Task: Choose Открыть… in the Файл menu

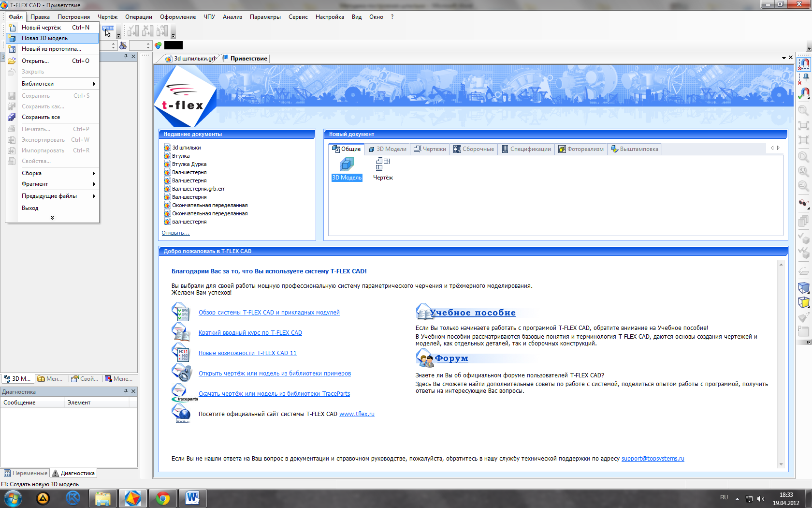Action: click(x=52, y=61)
